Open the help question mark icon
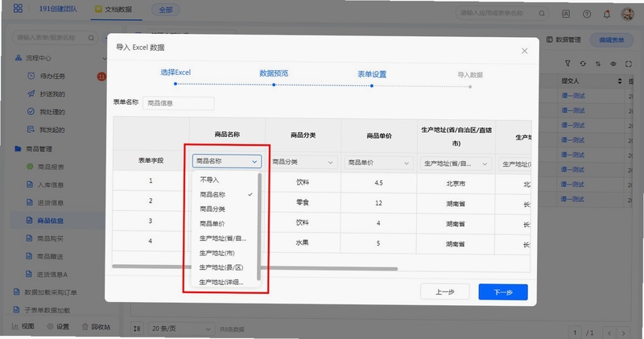This screenshot has height=339, width=644. click(587, 14)
